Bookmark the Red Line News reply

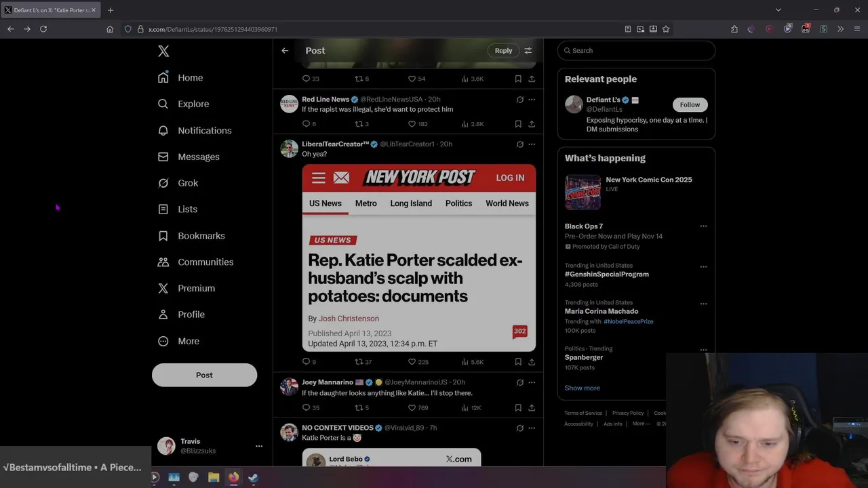518,124
